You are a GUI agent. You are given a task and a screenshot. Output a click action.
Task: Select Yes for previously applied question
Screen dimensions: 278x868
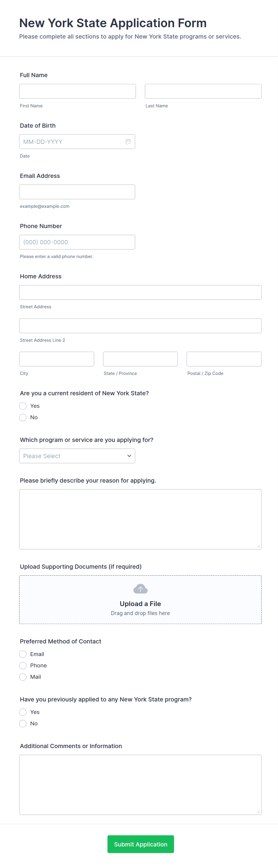[x=23, y=712]
